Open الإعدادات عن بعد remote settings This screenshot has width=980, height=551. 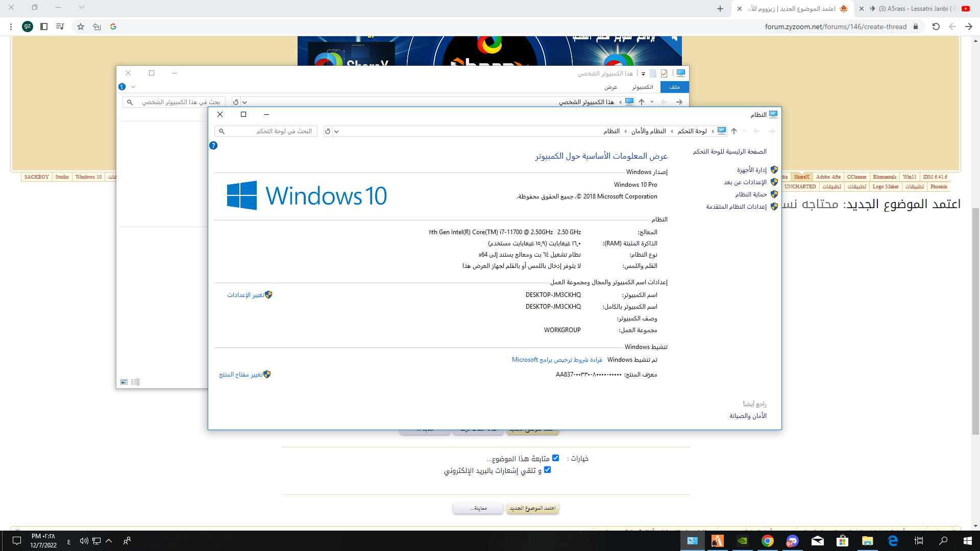click(745, 182)
